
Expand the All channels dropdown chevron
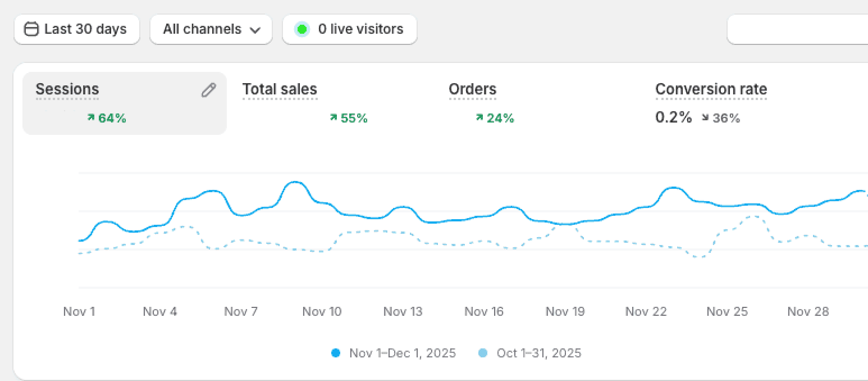point(255,30)
